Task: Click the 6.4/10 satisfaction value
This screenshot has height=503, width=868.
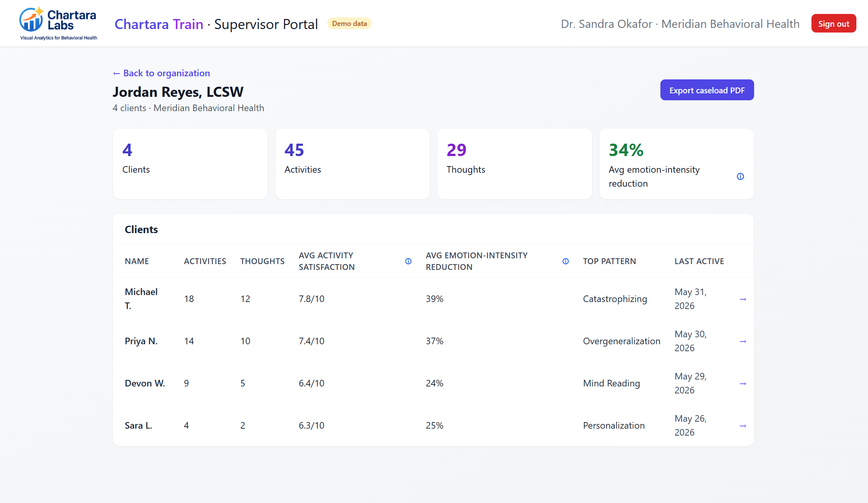Action: point(311,383)
